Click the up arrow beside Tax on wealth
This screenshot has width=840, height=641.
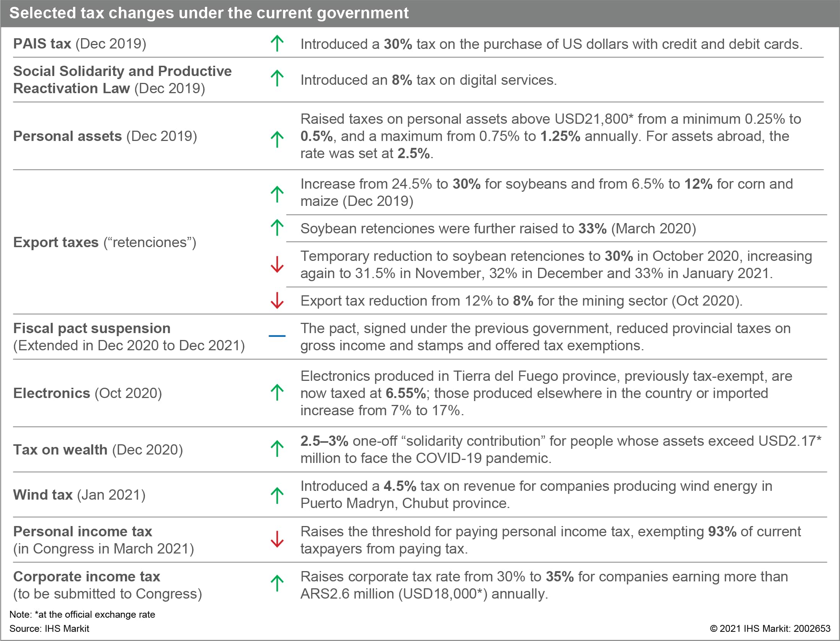coord(277,448)
